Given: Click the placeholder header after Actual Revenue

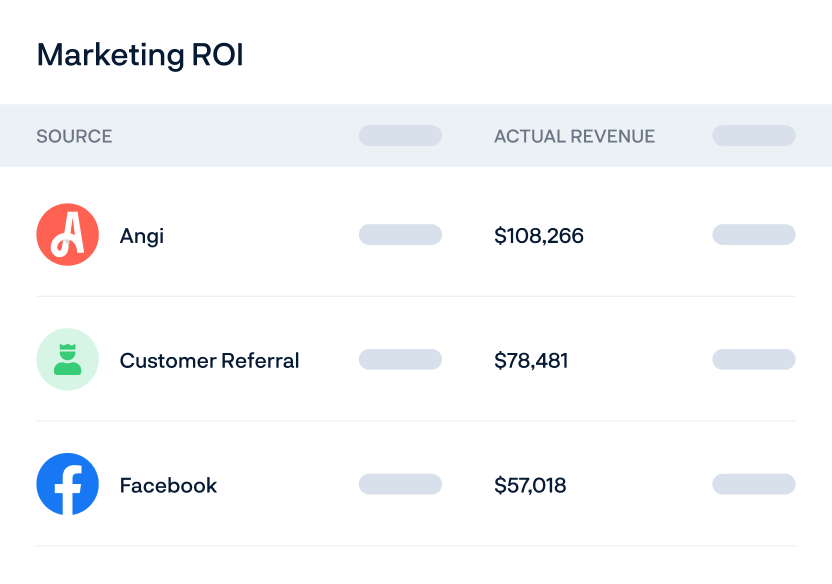Looking at the screenshot, I should pyautogui.click(x=753, y=136).
